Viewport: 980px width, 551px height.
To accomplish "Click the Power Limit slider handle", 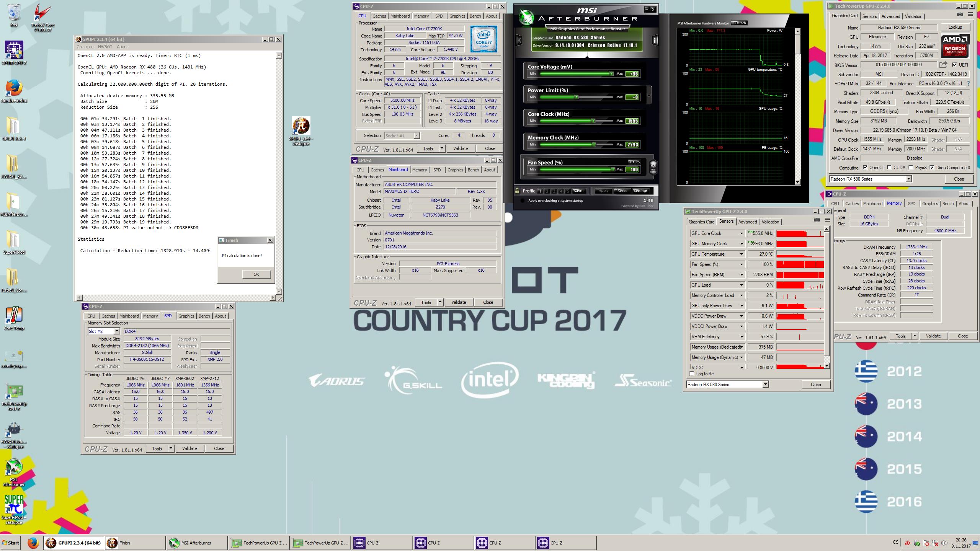I will pos(576,97).
